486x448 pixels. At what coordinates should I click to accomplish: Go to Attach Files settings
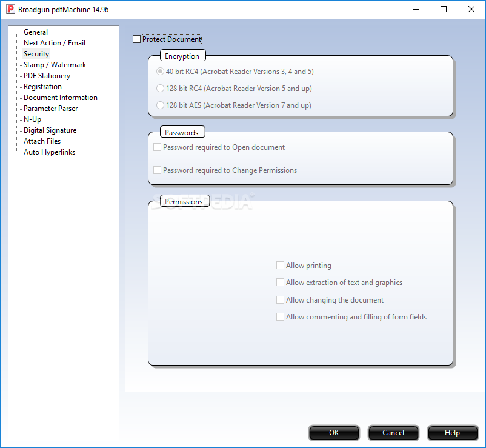[42, 141]
